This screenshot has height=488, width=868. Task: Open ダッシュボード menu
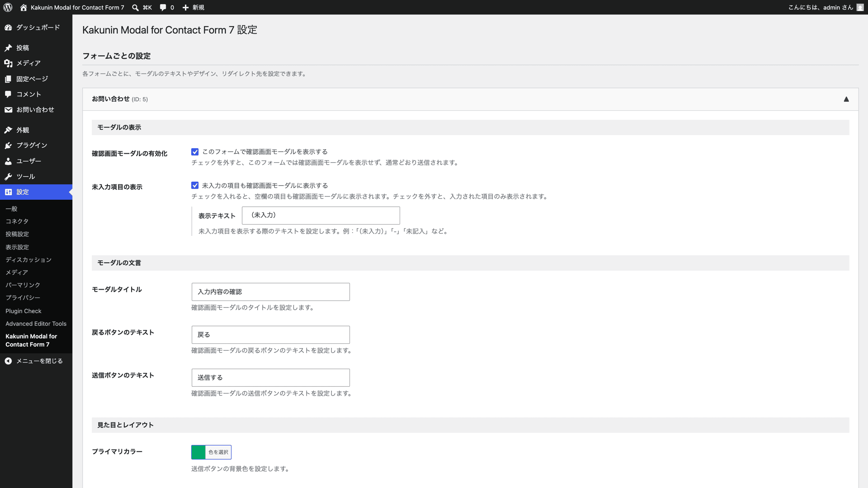[36, 28]
